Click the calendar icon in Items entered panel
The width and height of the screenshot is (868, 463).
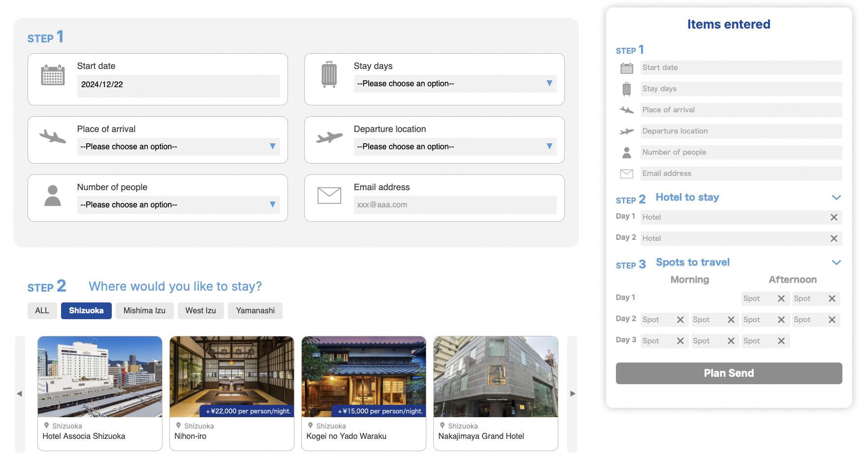click(627, 68)
